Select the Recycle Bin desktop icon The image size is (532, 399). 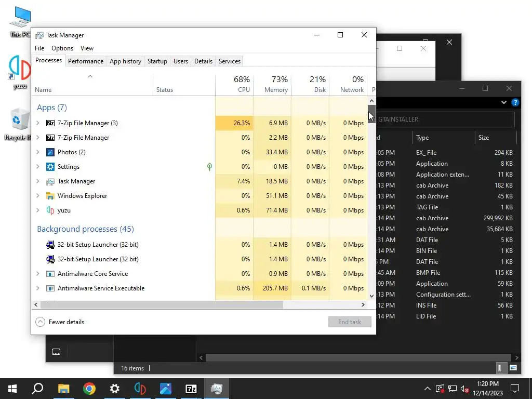[x=18, y=124]
